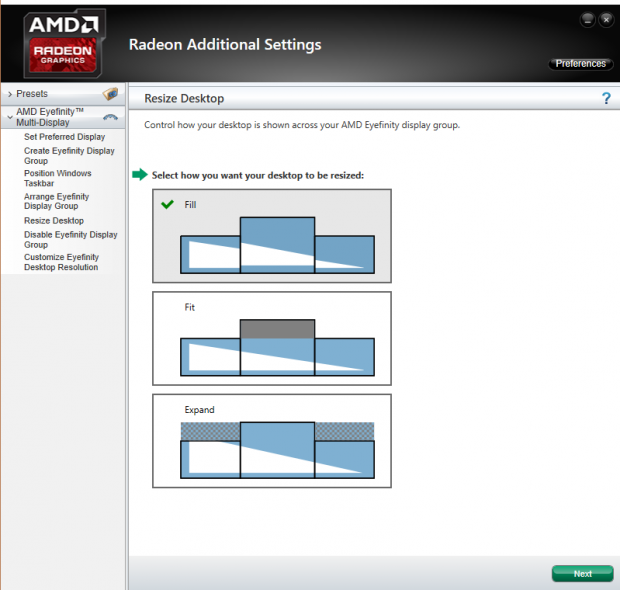Open Arrange Eyefinity Display Group

(x=57, y=201)
